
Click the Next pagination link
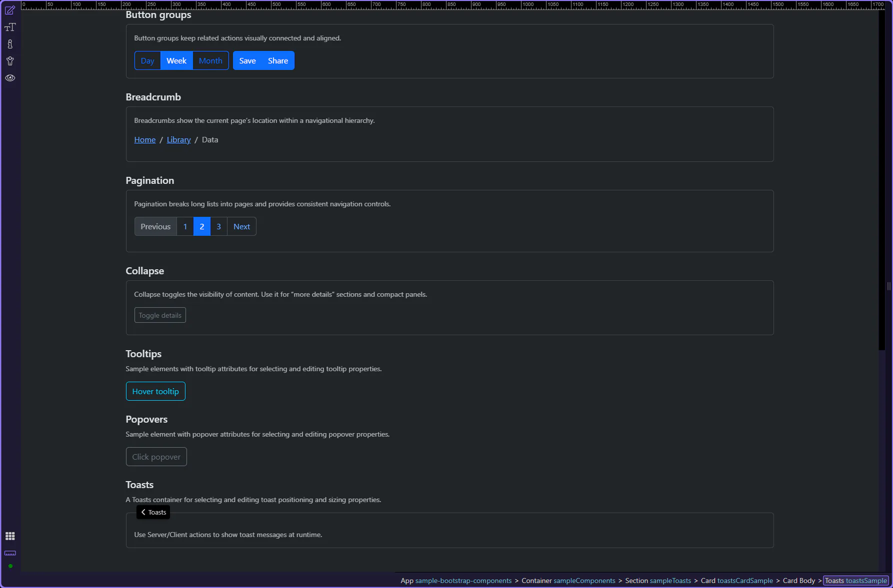(241, 227)
